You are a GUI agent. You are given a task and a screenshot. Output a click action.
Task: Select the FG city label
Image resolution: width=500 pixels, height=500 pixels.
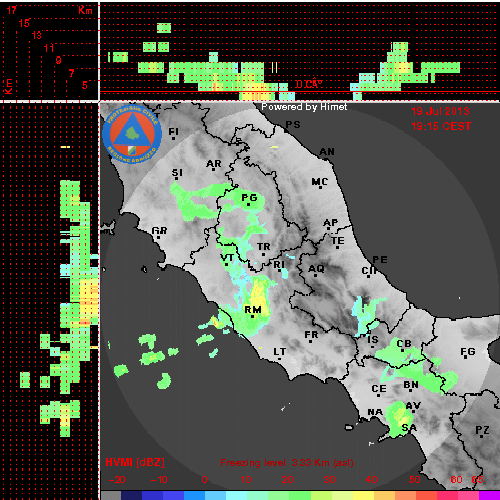click(x=468, y=351)
